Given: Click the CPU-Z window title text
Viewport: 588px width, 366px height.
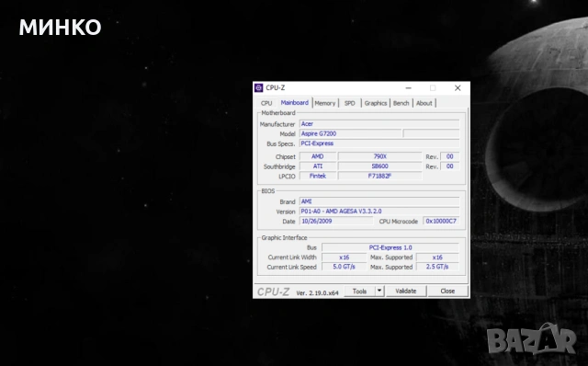Looking at the screenshot, I should pos(276,88).
